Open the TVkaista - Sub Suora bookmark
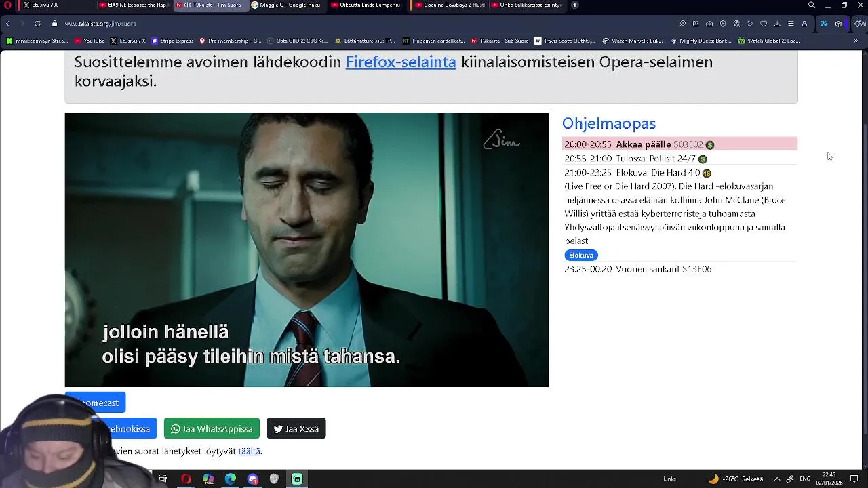The width and height of the screenshot is (868, 488). coord(500,41)
